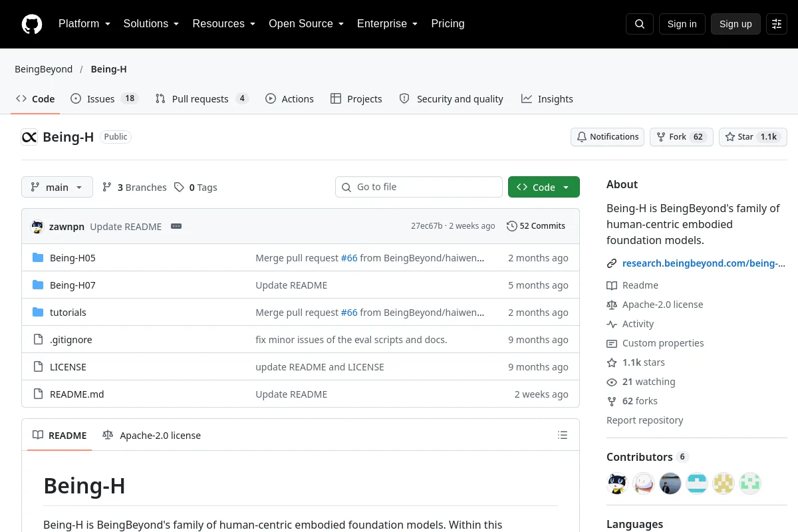Open the Resources dropdown menu
Image resolution: width=798 pixels, height=532 pixels.
[x=224, y=24]
